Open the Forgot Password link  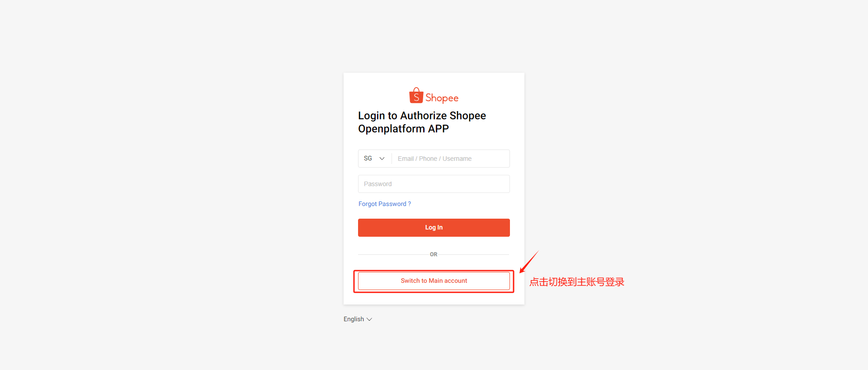click(385, 204)
